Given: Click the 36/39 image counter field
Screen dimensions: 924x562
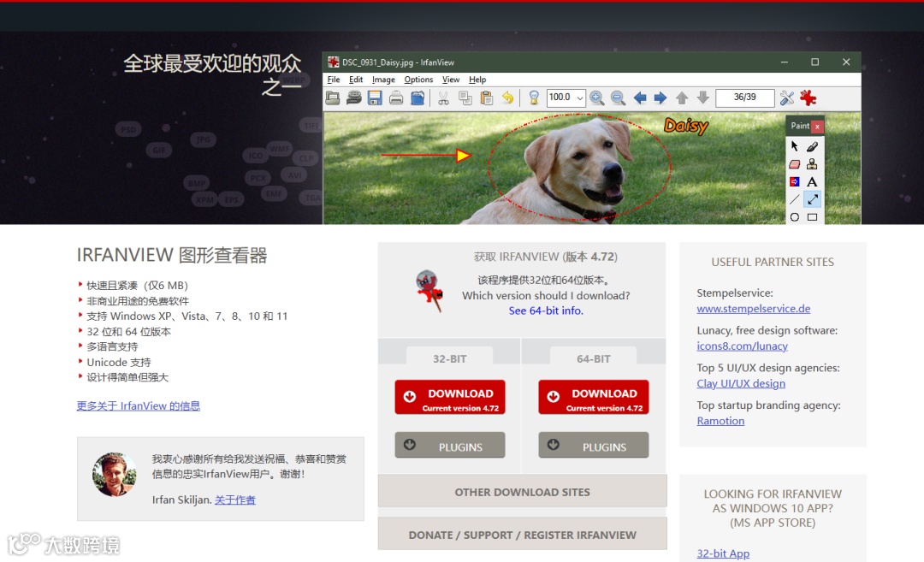Looking at the screenshot, I should tap(745, 98).
